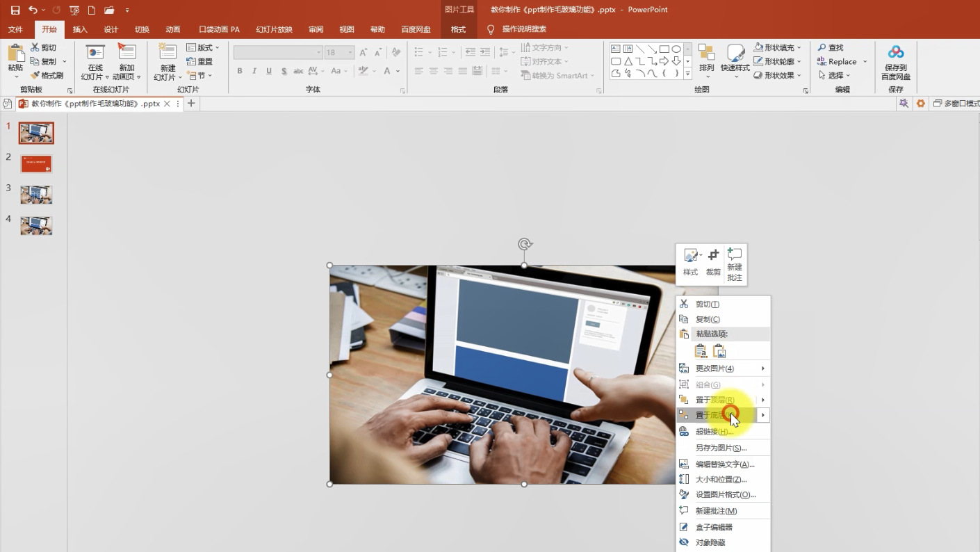Click the Clear Formatting eraser icon
The height and width of the screenshot is (552, 980).
[396, 52]
